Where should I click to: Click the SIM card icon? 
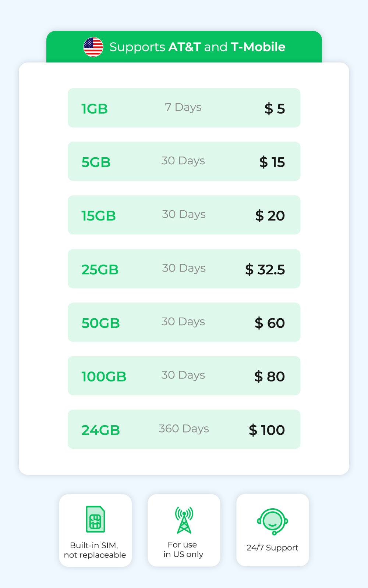coord(95,519)
